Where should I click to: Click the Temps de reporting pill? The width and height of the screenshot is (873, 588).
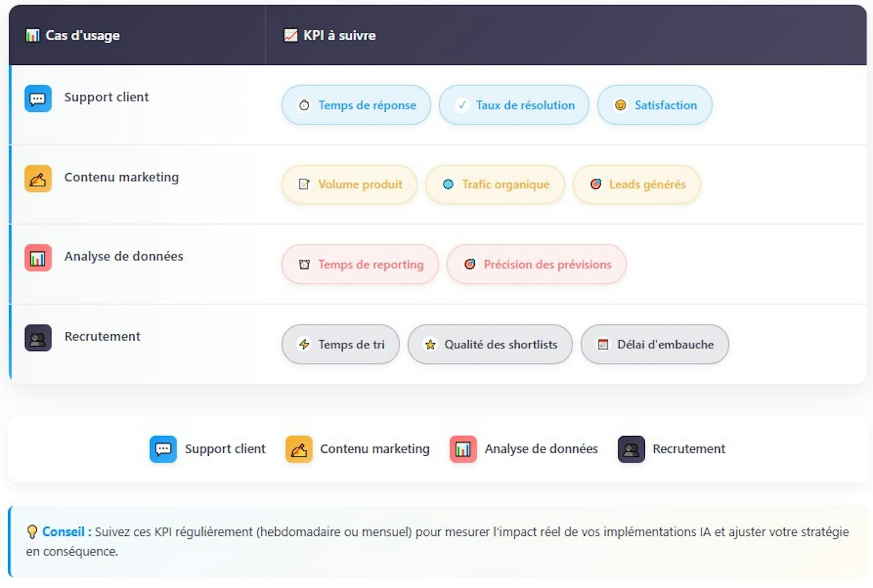click(x=360, y=264)
